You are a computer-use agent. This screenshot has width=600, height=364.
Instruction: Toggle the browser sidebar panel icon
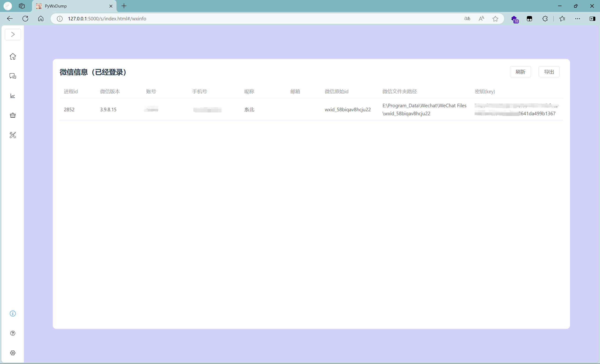[x=592, y=19]
